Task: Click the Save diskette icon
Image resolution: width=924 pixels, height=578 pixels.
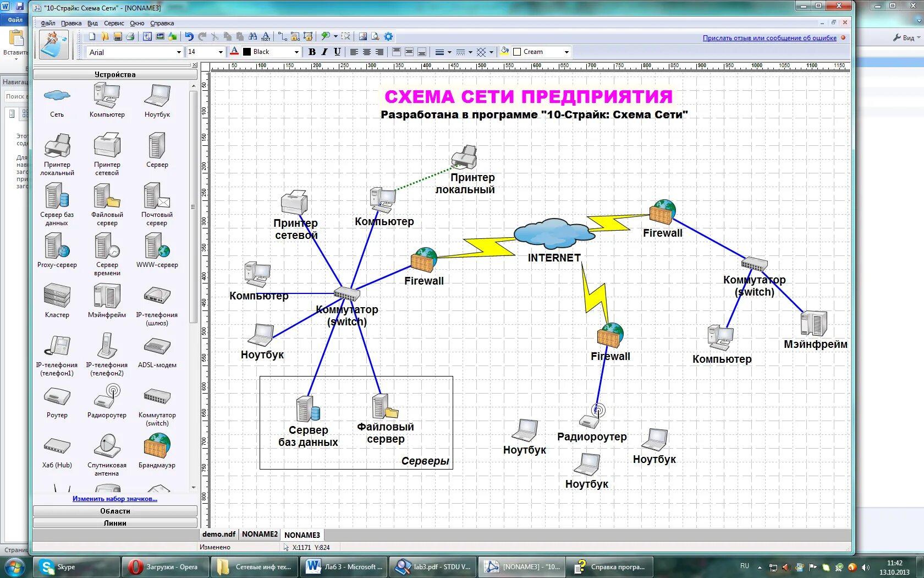Action: (118, 36)
